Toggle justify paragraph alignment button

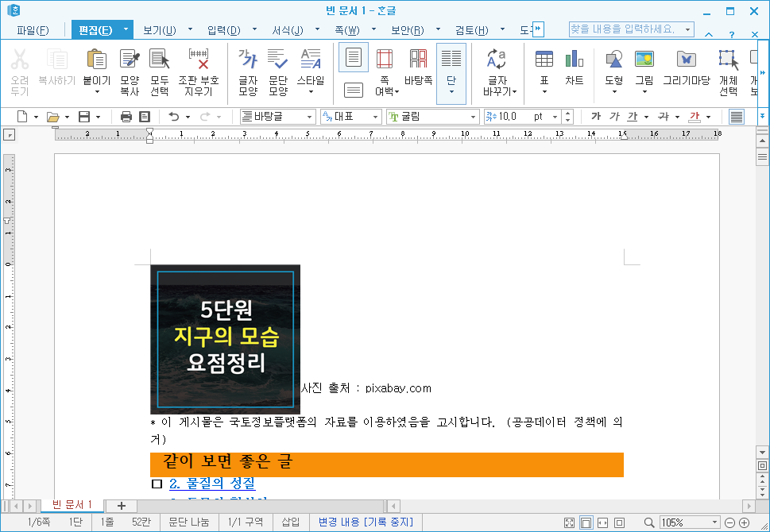pyautogui.click(x=736, y=117)
